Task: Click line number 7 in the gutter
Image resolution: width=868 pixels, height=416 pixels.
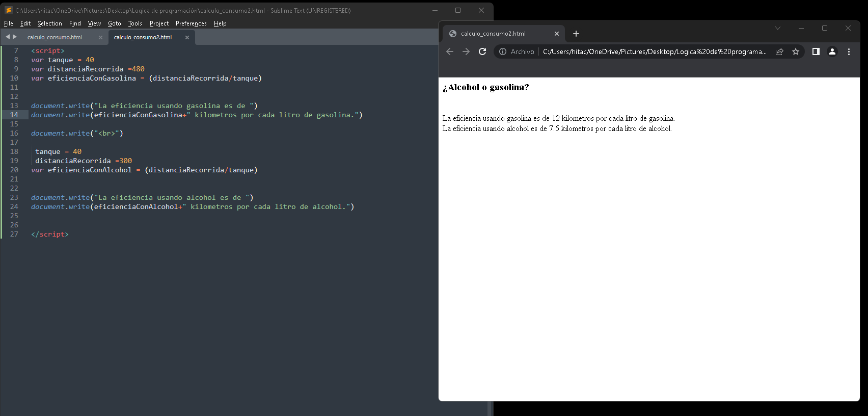Action: (16, 50)
